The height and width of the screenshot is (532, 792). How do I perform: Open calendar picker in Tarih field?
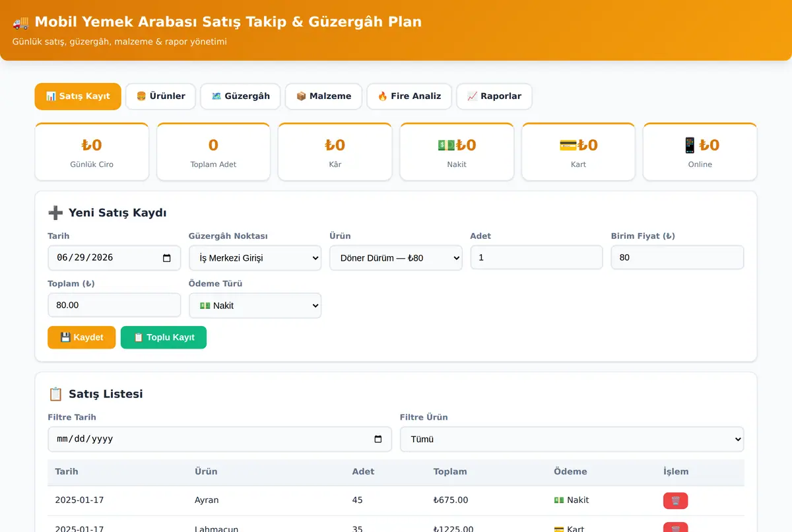[167, 258]
